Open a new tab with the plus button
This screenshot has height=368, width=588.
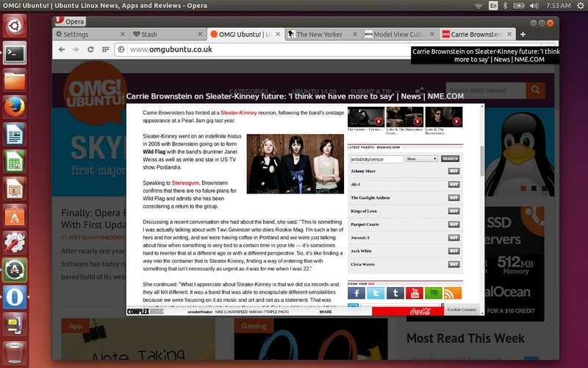(x=523, y=34)
